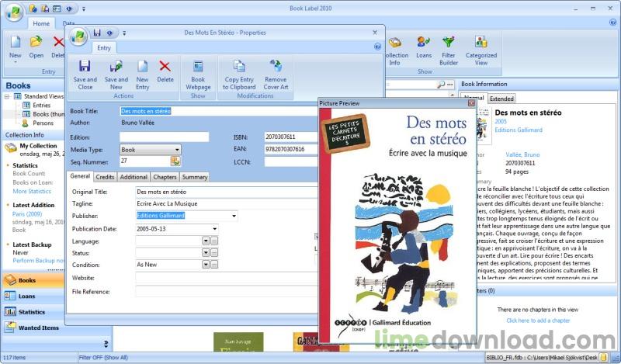Screen dimensions: 621x364
Task: Click the 2005 year link in Book Information
Action: click(x=501, y=122)
